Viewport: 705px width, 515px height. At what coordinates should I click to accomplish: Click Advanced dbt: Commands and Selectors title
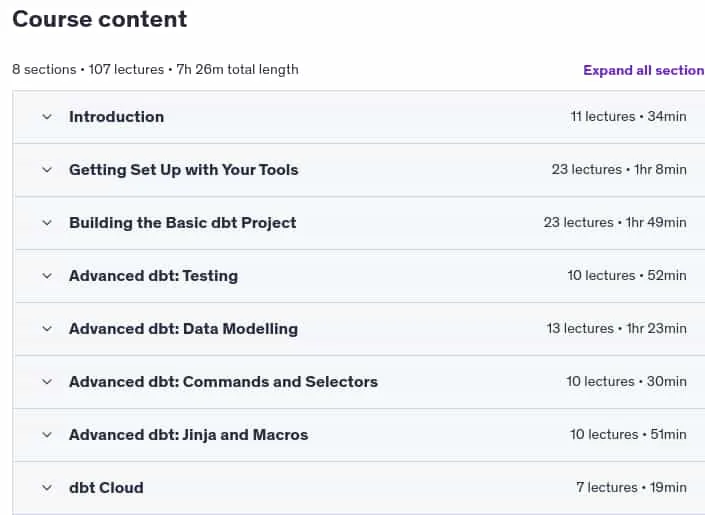pos(223,382)
